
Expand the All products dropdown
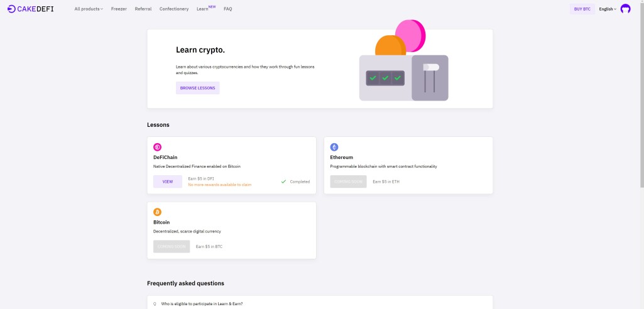[89, 9]
